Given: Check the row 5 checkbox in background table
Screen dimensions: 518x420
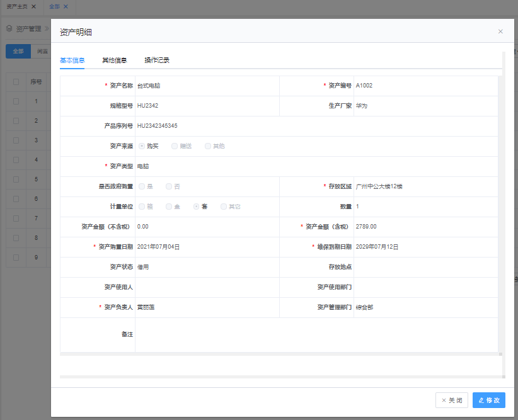Looking at the screenshot, I should 16,179.
